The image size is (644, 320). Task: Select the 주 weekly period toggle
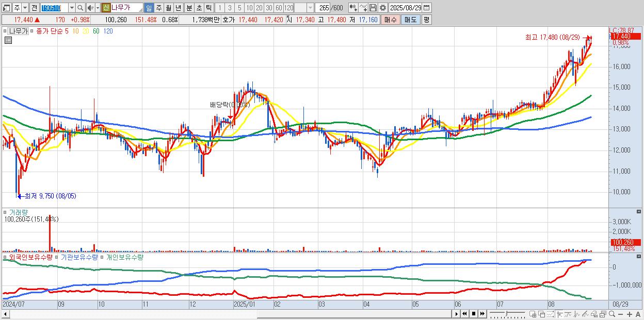158,8
